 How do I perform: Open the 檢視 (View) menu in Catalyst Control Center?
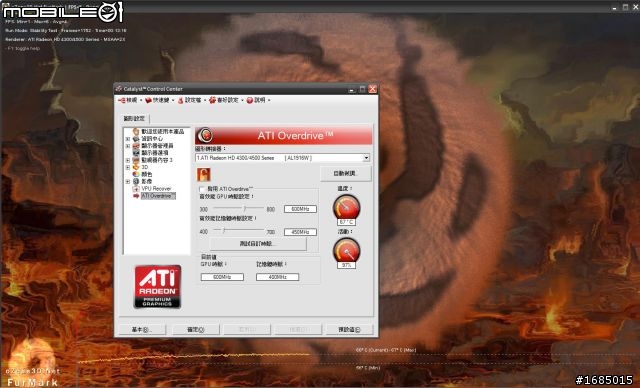click(129, 100)
